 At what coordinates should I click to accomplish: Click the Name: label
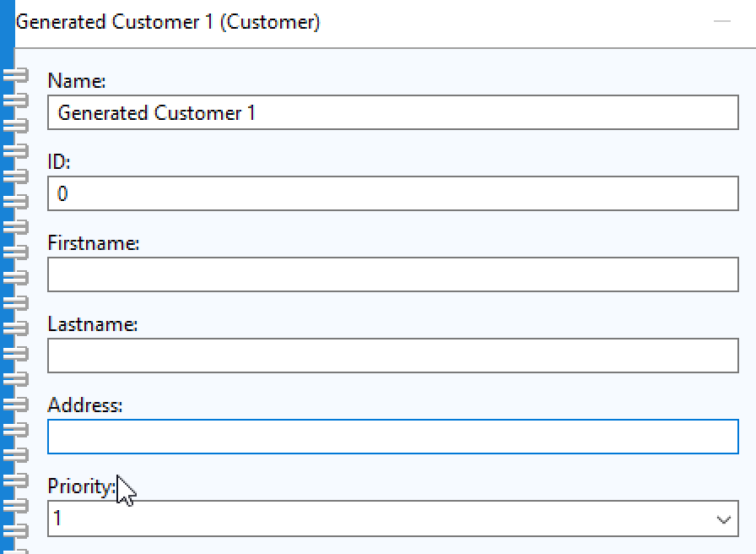point(76,80)
